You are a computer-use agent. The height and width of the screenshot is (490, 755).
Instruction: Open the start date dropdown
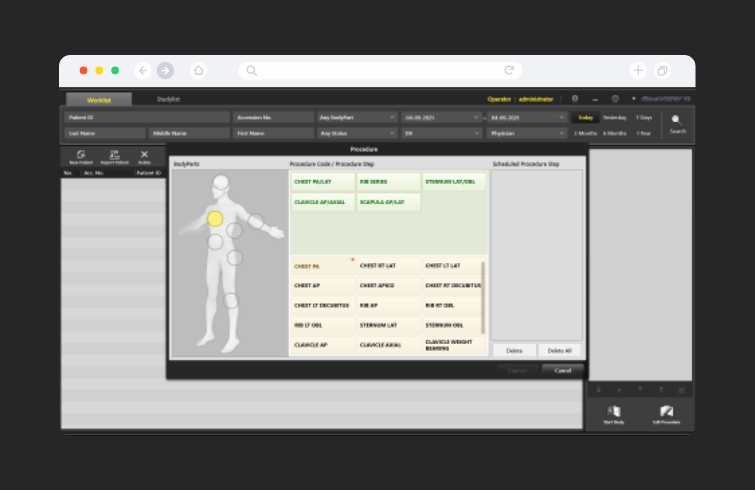click(442, 117)
